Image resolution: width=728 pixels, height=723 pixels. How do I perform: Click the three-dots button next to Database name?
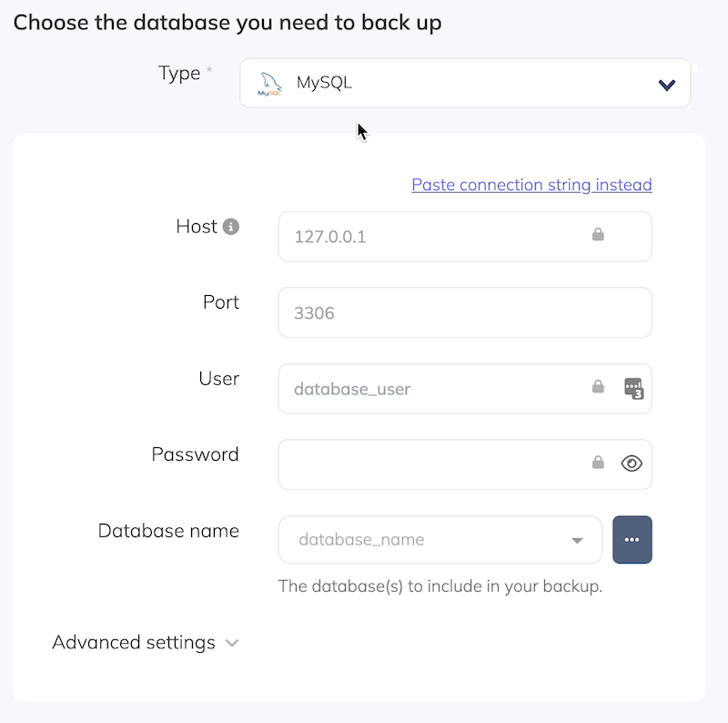[x=632, y=540]
